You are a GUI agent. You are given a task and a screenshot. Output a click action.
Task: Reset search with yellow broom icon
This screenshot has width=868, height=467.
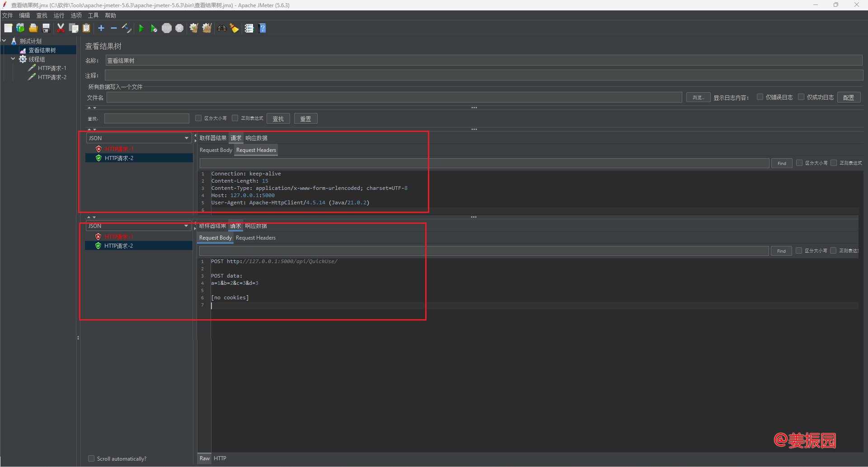tap(234, 28)
